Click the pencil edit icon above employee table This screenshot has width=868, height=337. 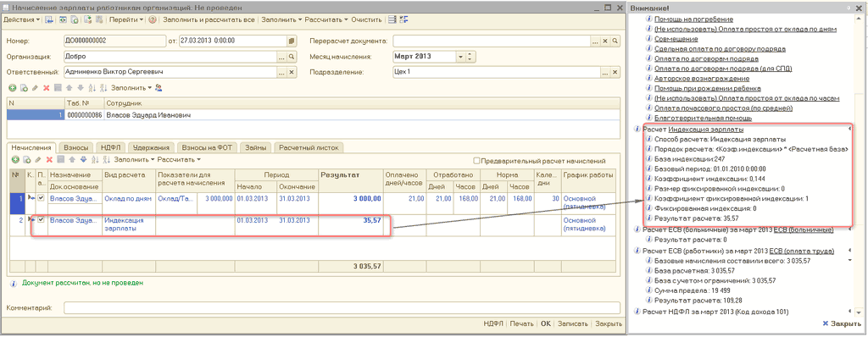pos(35,87)
